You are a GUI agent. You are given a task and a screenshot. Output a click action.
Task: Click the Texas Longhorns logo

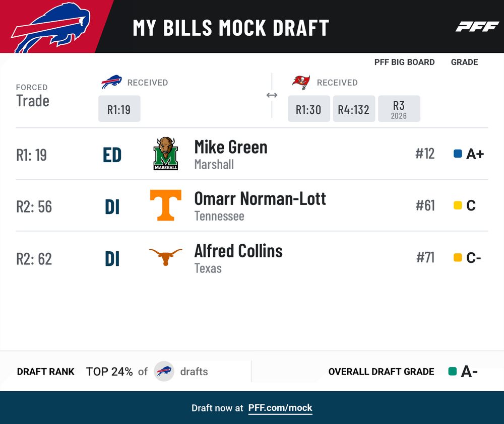165,257
